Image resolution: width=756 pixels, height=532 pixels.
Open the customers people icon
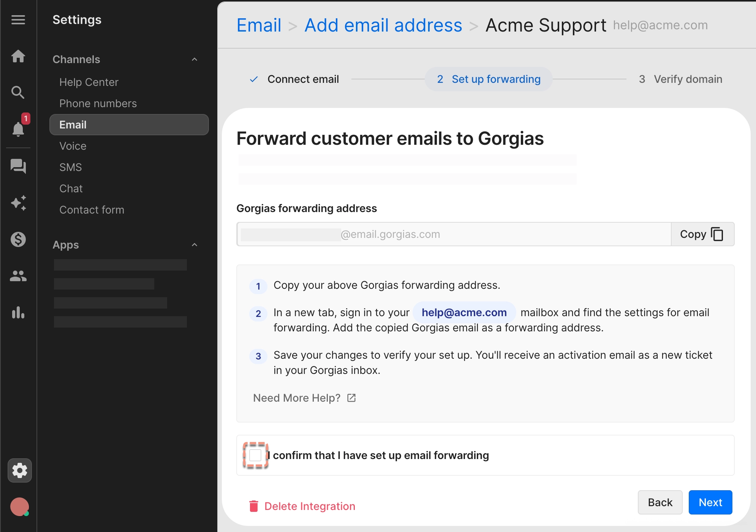(18, 276)
